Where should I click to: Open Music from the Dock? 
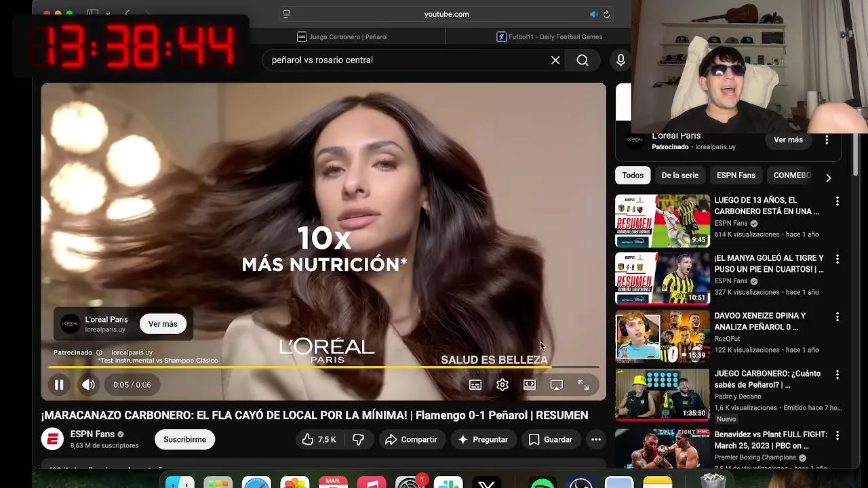pos(372,483)
